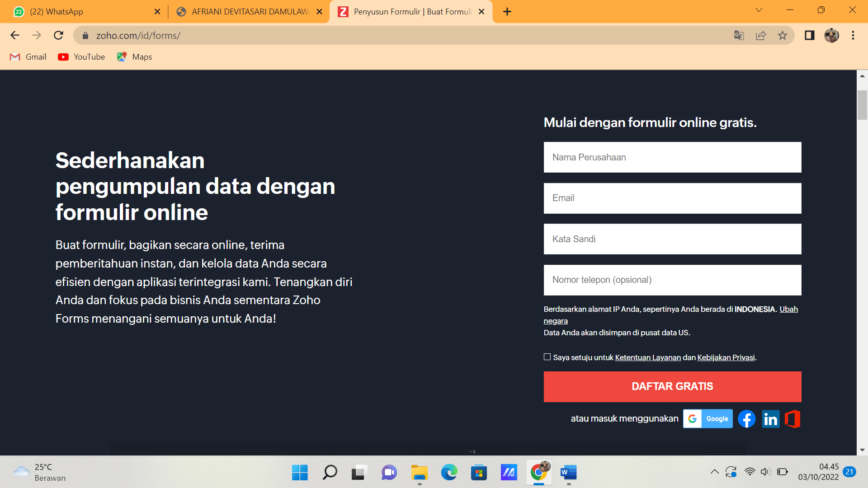Viewport: 868px width, 488px height.
Task: Open File Explorer from taskbar
Action: (419, 473)
